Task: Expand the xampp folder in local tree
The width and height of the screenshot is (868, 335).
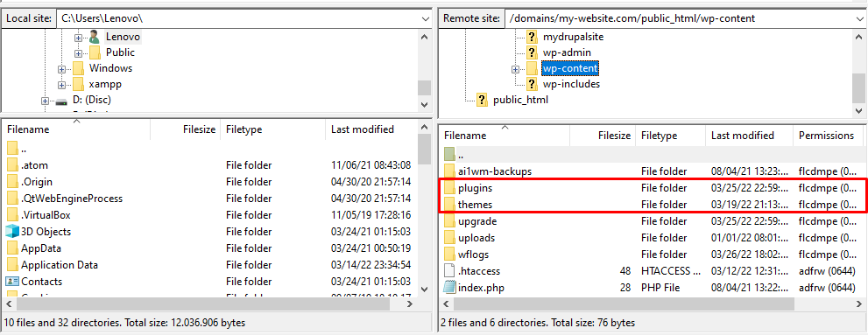Action: [62, 85]
